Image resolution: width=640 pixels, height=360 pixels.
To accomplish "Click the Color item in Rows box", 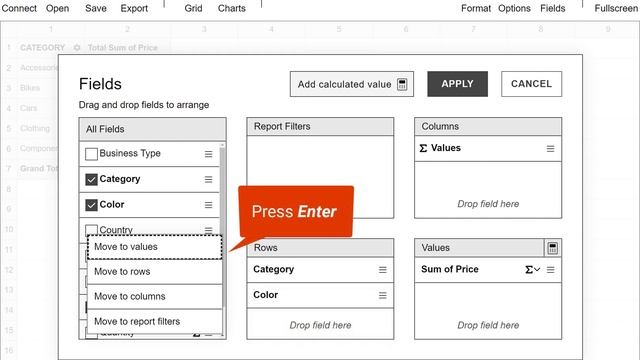I will click(320, 296).
